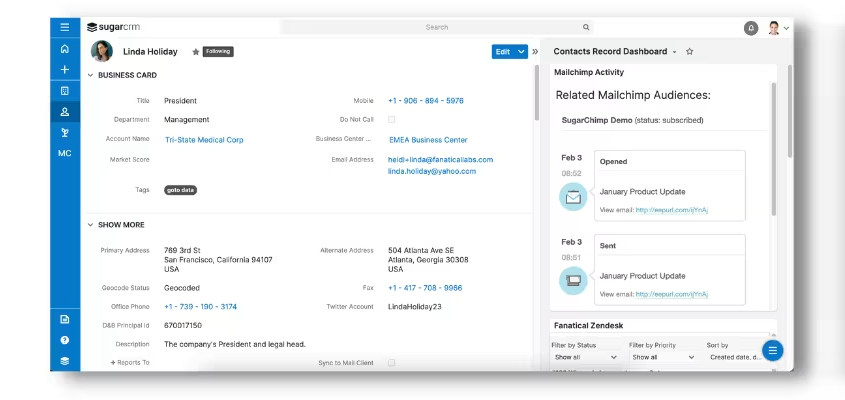Image resolution: width=845 pixels, height=400 pixels.
Task: Toggle the Following button
Action: pos(218,52)
